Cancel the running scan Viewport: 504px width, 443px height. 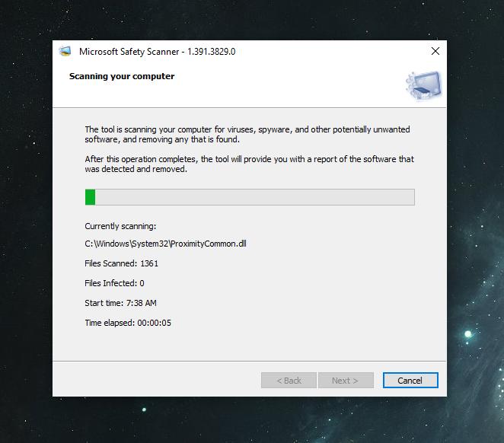pyautogui.click(x=410, y=381)
